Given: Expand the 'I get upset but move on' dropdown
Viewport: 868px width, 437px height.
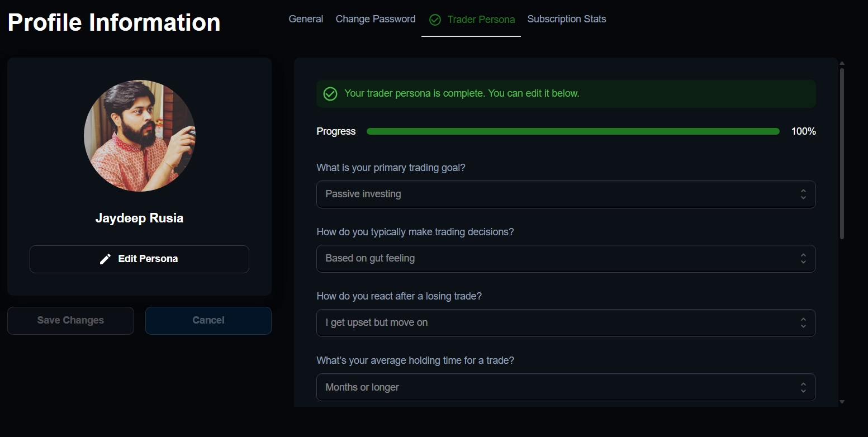Looking at the screenshot, I should [x=566, y=323].
